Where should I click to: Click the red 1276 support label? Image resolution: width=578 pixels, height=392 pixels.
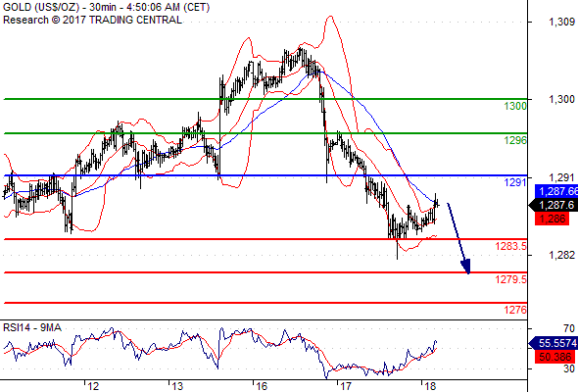tap(515, 310)
